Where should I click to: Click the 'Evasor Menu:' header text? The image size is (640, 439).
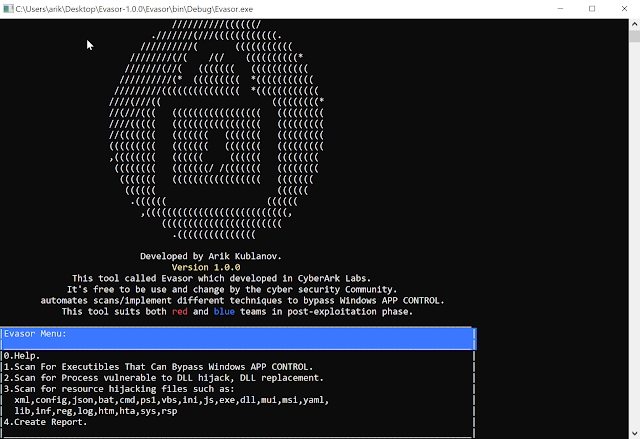35,334
